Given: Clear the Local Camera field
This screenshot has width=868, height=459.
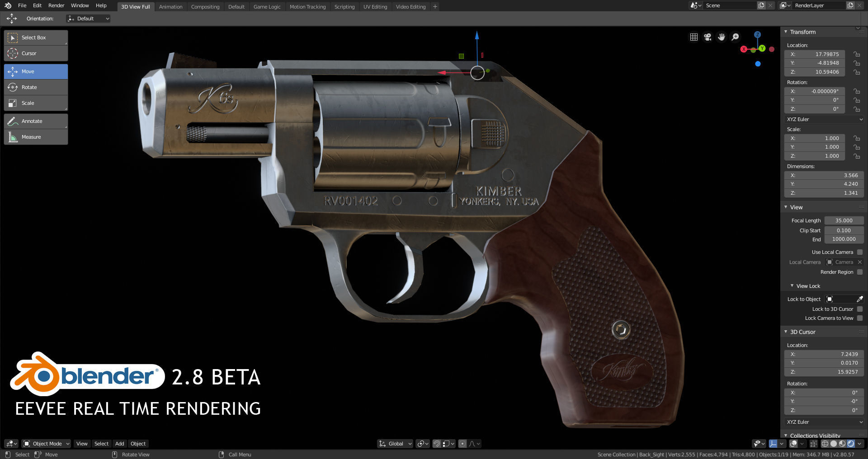Looking at the screenshot, I should (860, 262).
